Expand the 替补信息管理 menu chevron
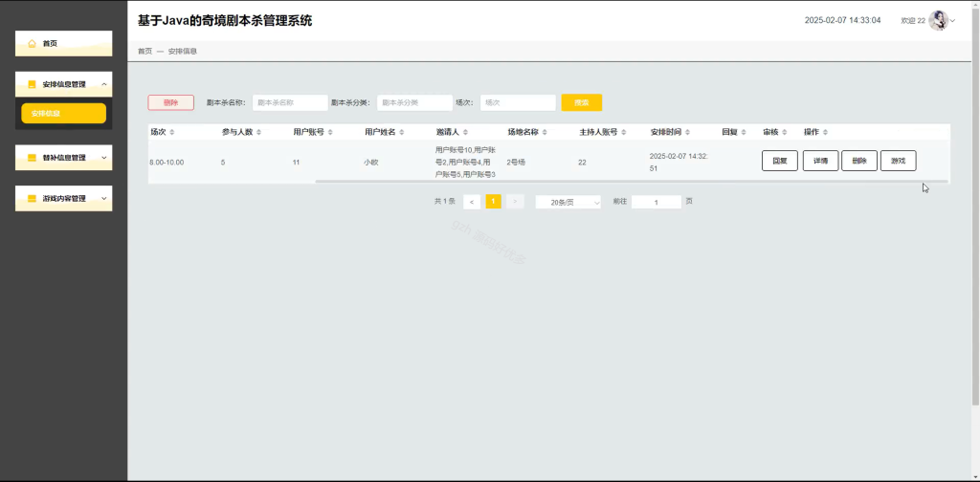980x482 pixels. pos(103,158)
